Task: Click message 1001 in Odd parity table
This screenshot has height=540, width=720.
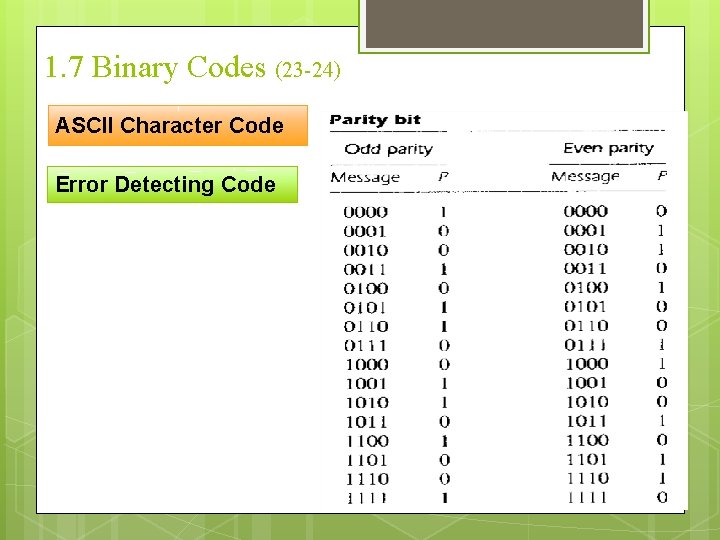Action: tap(366, 384)
